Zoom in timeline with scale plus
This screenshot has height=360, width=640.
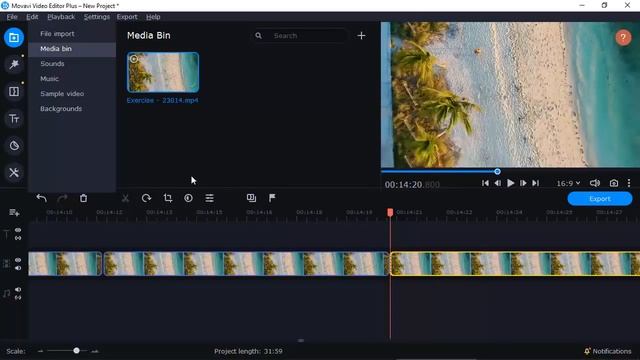pyautogui.click(x=95, y=351)
